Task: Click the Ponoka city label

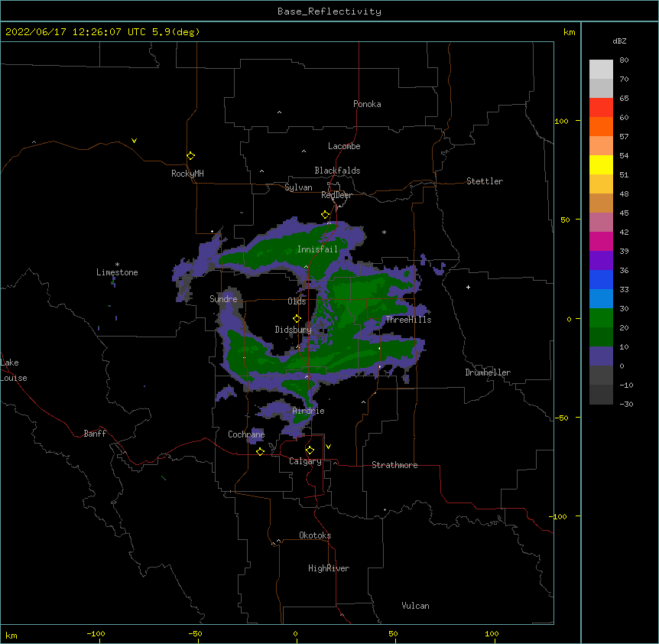Action: pyautogui.click(x=367, y=104)
